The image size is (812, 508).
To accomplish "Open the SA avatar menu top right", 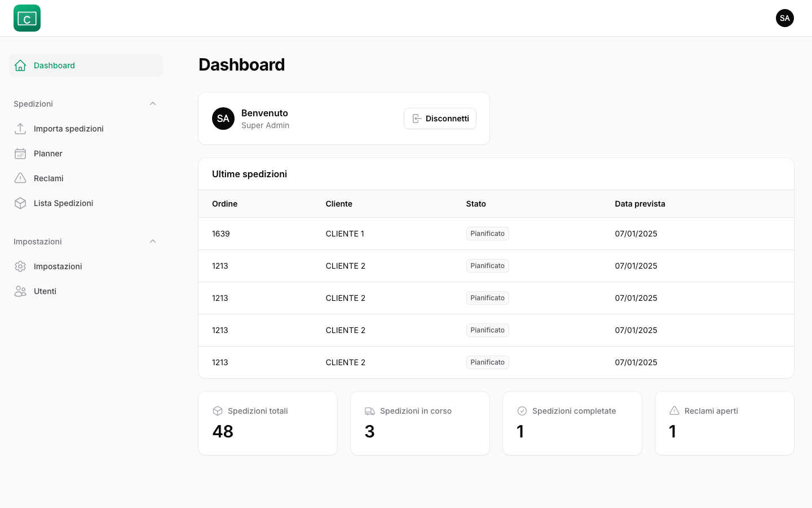I will coord(785,17).
